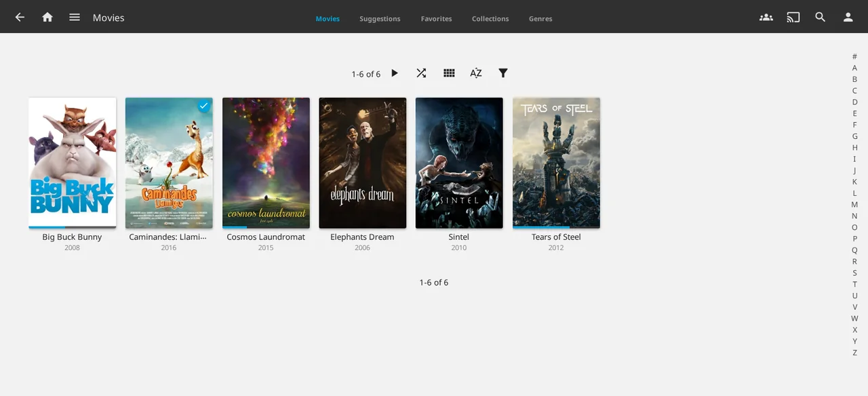
Task: Open the Home icon
Action: tap(47, 18)
